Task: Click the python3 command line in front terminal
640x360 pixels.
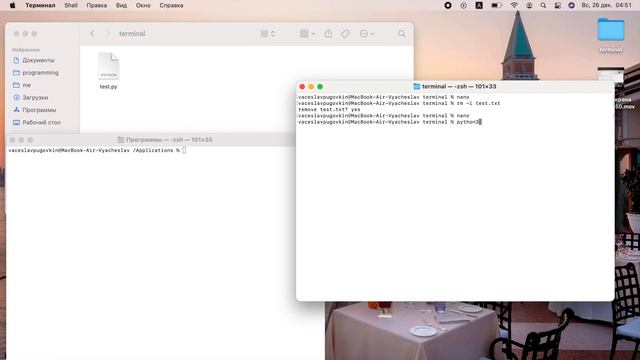Action: click(x=390, y=122)
